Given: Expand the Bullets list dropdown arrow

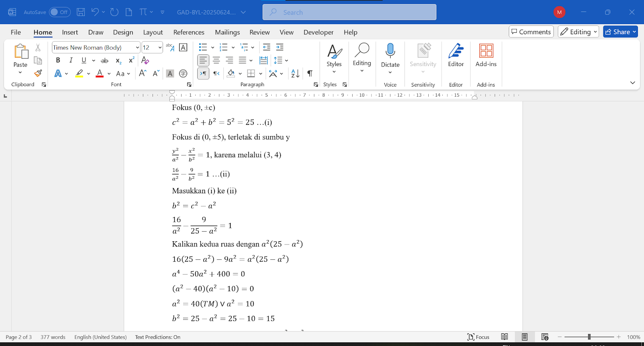Looking at the screenshot, I should coord(213,48).
